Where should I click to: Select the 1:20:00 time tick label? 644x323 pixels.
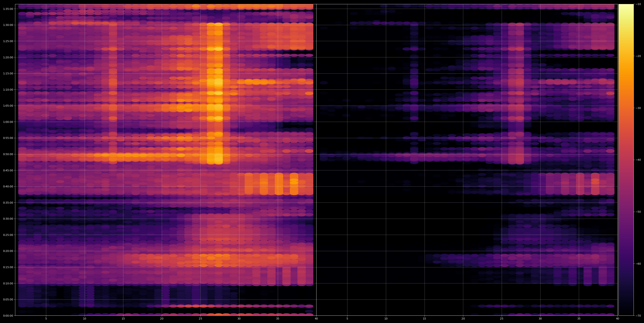pos(8,57)
